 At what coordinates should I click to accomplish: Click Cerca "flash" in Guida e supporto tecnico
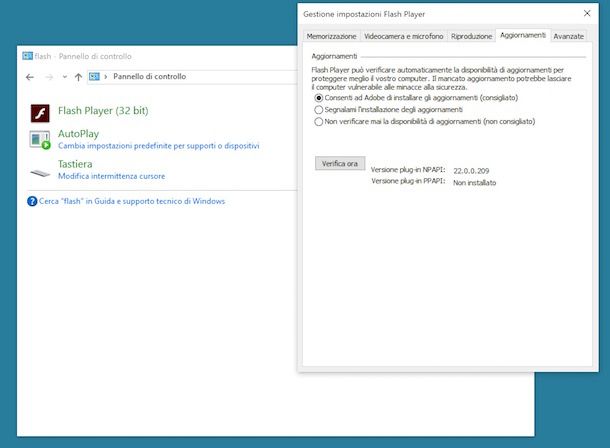tap(132, 201)
